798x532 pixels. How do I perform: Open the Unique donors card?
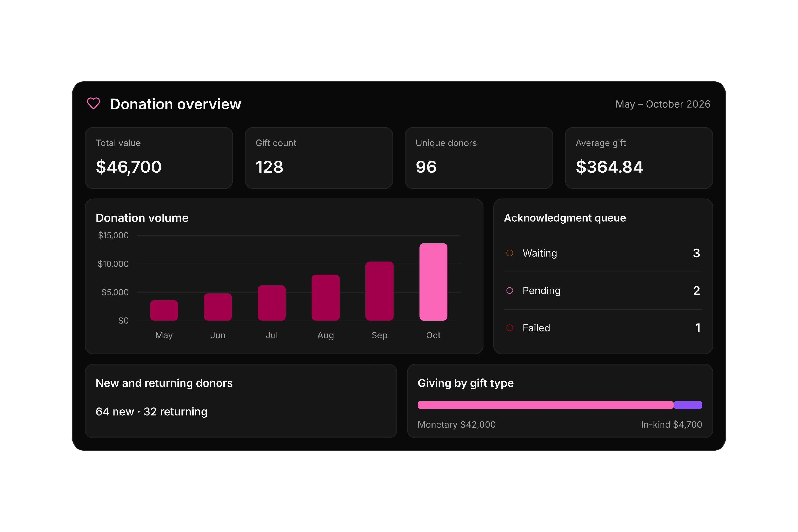coord(479,158)
